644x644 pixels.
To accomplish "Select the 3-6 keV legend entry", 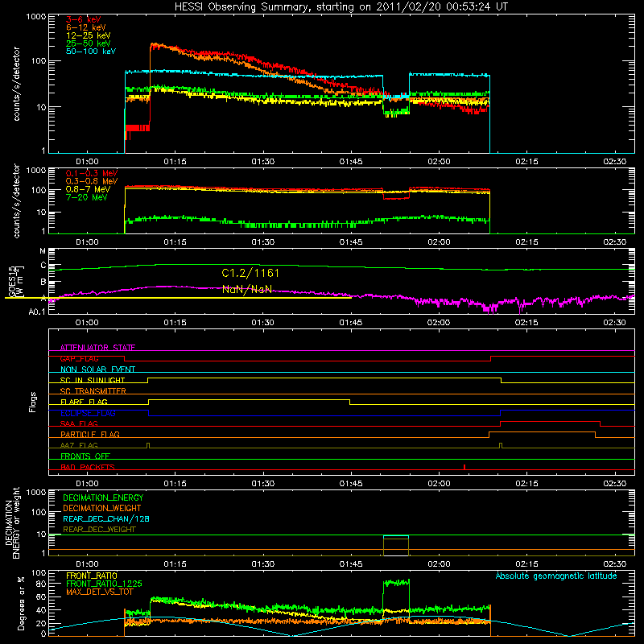I will 84,19.
